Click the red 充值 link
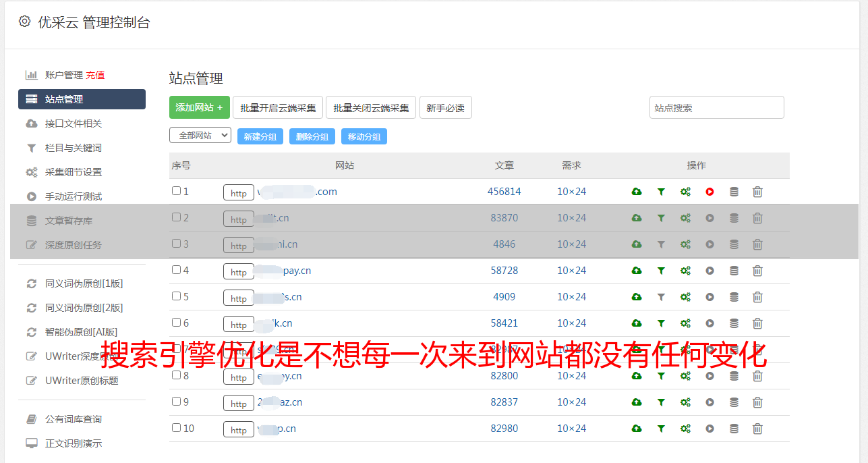Image resolution: width=868 pixels, height=463 pixels. point(95,75)
